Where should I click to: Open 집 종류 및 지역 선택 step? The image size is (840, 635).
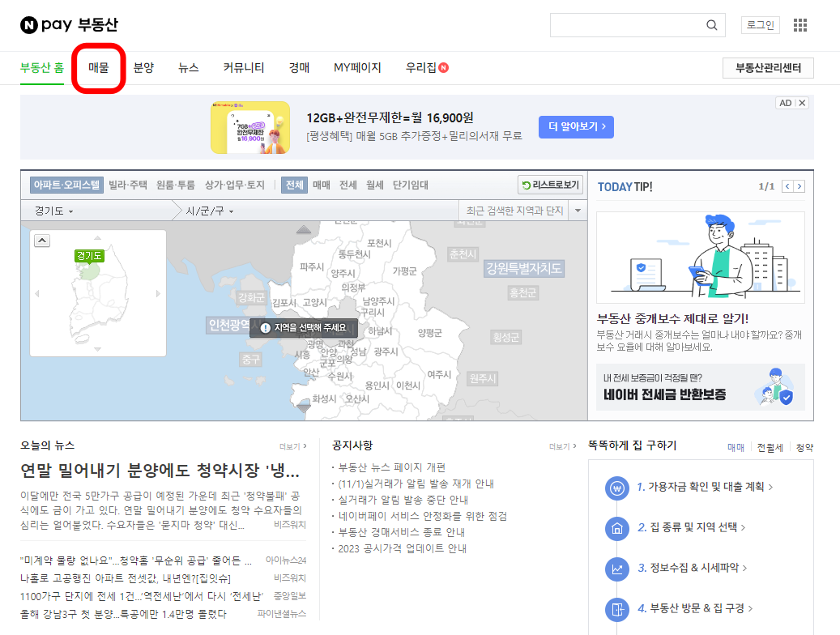(691, 527)
